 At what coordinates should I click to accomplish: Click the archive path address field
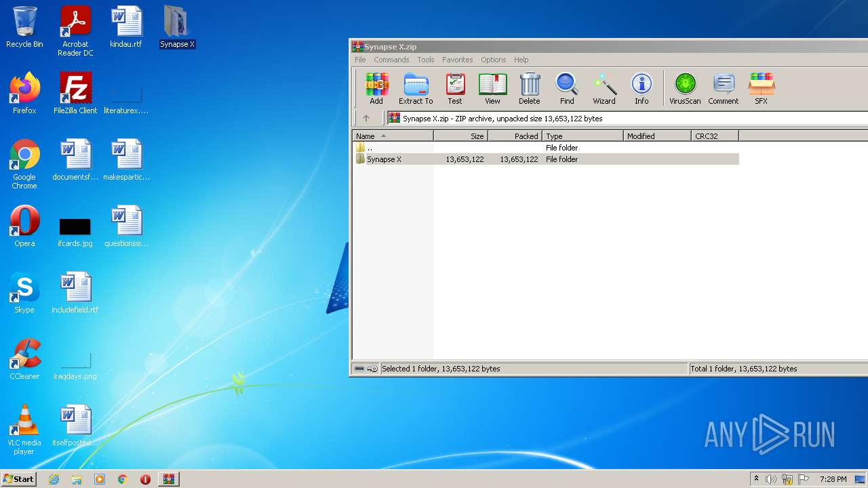point(627,118)
